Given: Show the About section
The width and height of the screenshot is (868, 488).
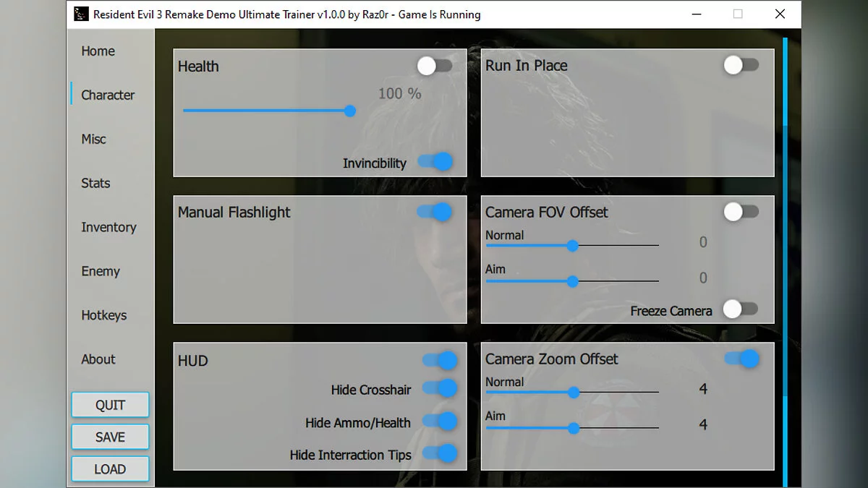Looking at the screenshot, I should click(x=98, y=359).
